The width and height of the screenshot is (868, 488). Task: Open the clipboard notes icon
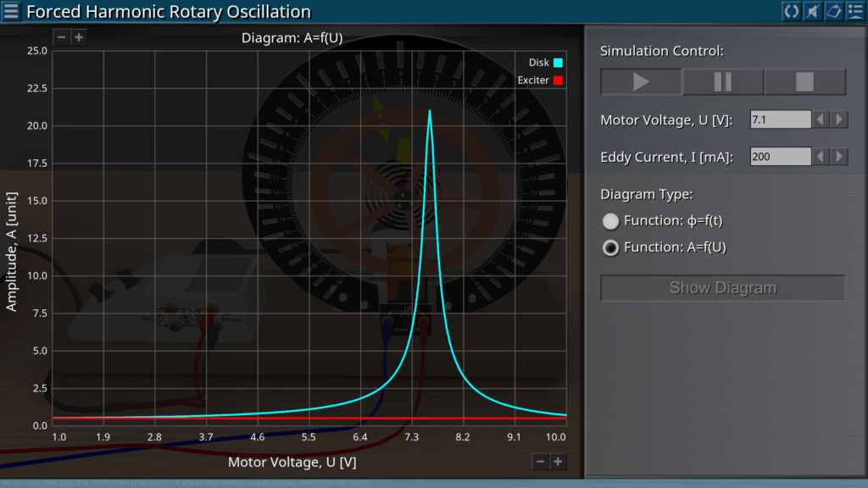click(x=833, y=11)
